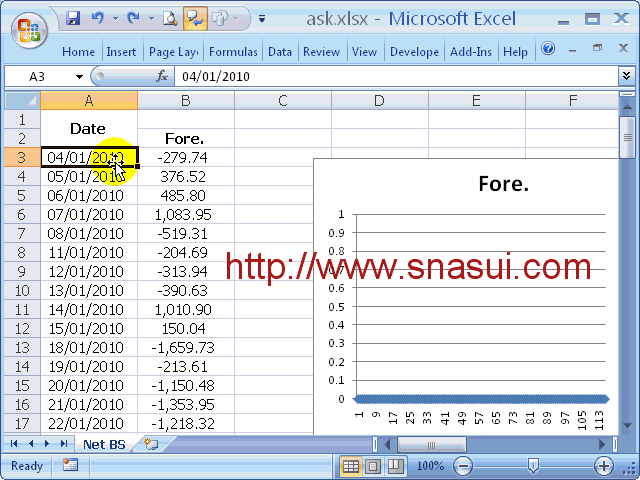Switch to Normal view in status bar
This screenshot has height=480, width=640.
(351, 466)
